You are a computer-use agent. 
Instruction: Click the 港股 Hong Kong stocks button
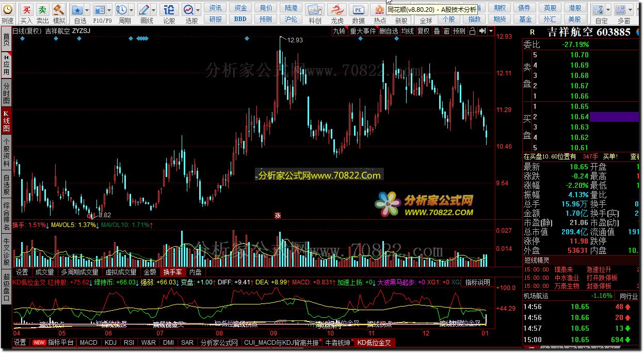click(x=575, y=8)
